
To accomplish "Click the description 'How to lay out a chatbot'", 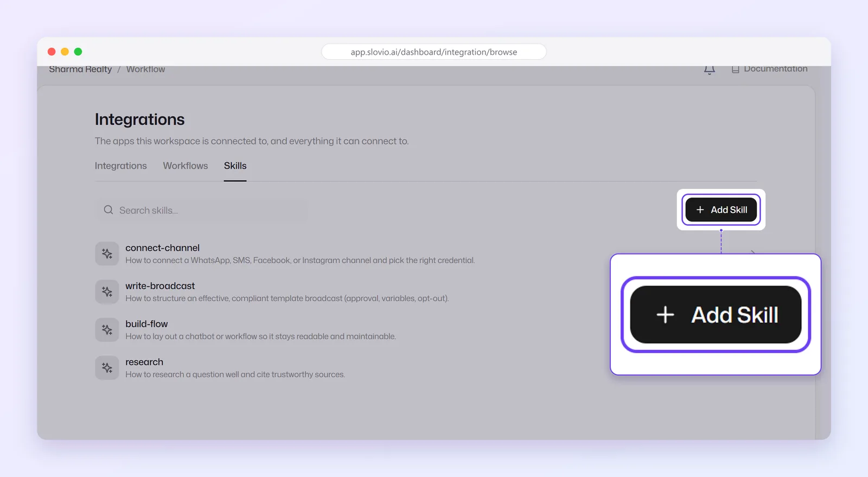I will 260,336.
